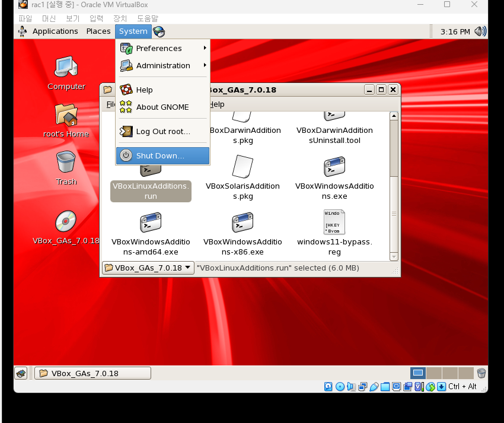This screenshot has height=423, width=504.
Task: Select VBoxWindowsAdditions-amd64.exe file icon
Action: (x=151, y=222)
